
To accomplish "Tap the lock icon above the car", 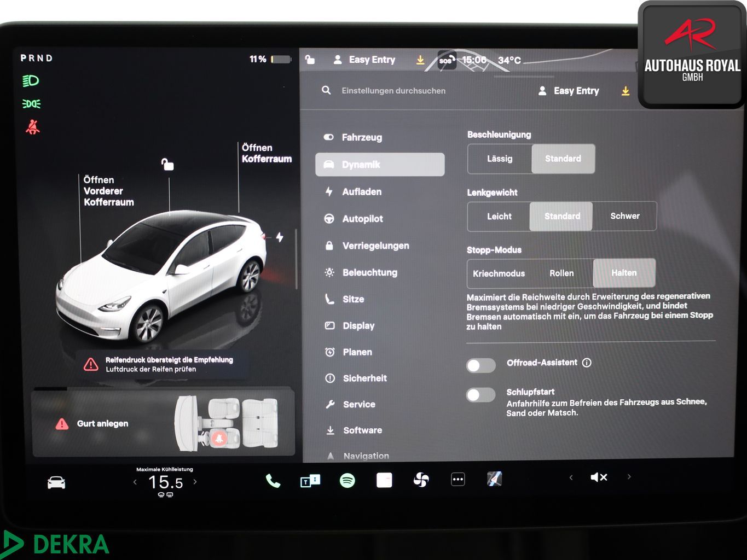I will pos(167,164).
